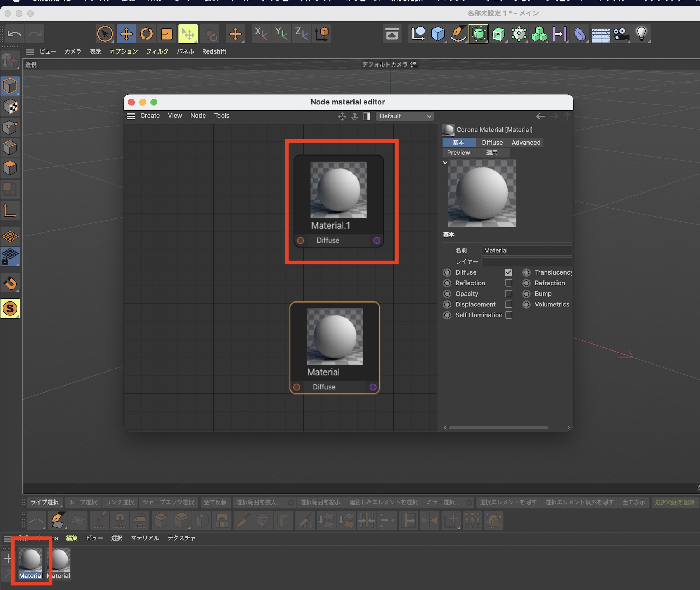
Task: Select the Rotate tool icon
Action: pos(147,34)
